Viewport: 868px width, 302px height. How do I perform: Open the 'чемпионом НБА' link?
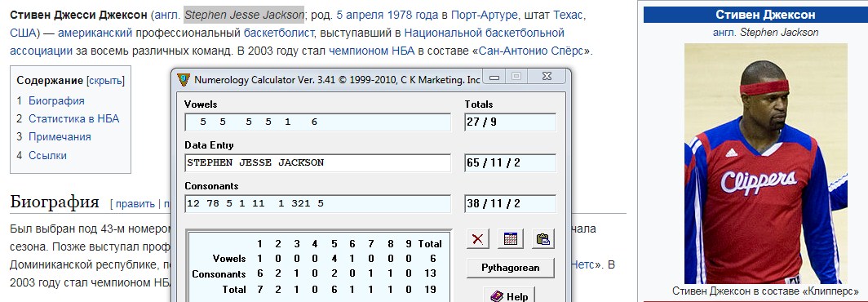point(372,51)
